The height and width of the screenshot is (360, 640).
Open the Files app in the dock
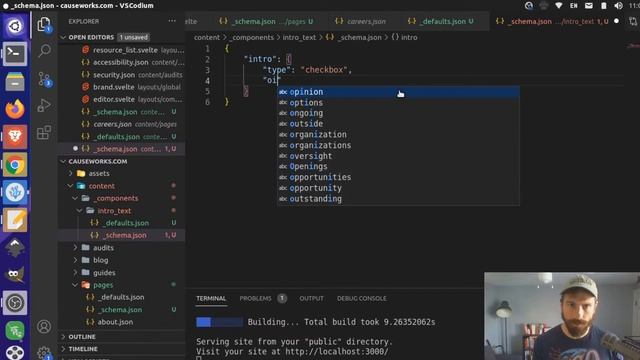15,81
